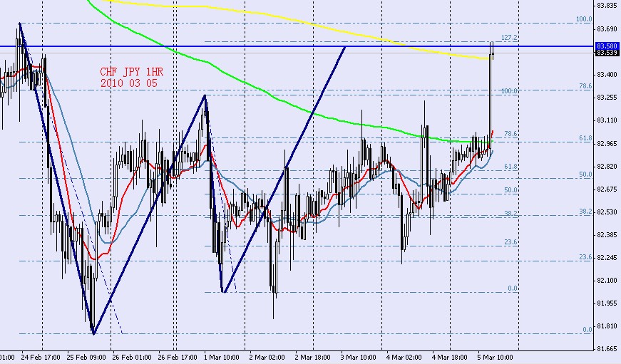Click the 82.530 price axis value
This screenshot has height=364, width=621.
click(607, 212)
